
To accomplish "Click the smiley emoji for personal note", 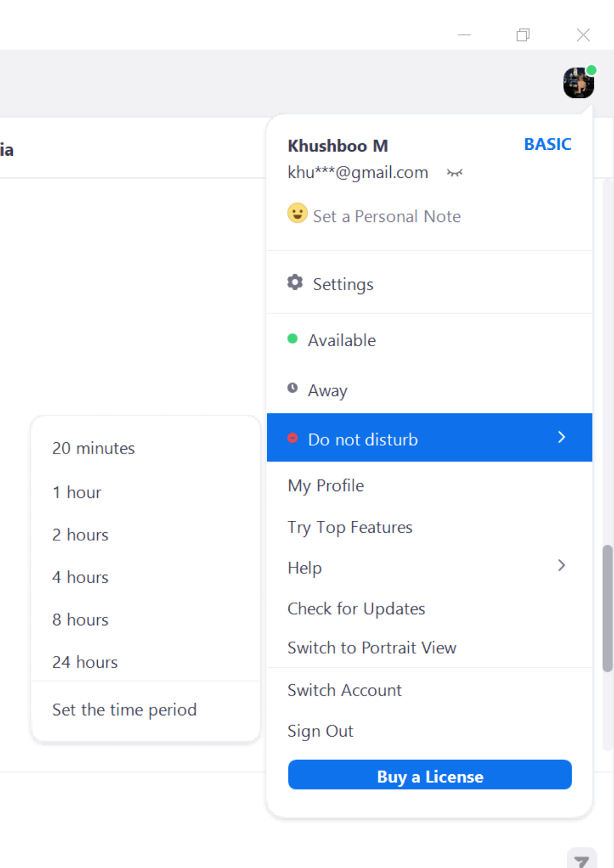I will tap(297, 213).
